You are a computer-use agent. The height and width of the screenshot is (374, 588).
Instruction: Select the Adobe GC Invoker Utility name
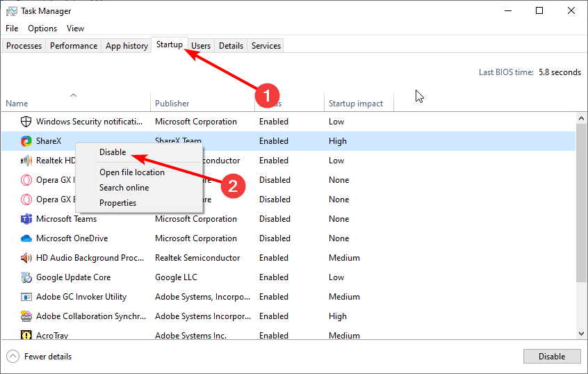(81, 297)
